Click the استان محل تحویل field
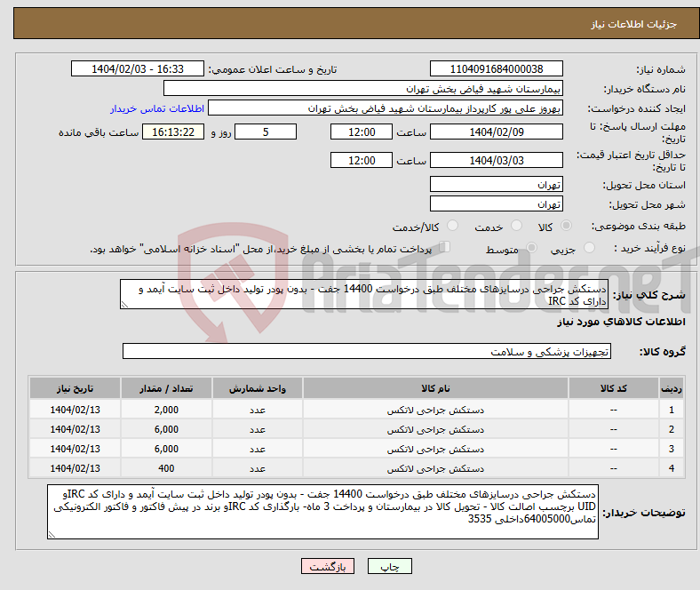700x590 pixels. 496,185
